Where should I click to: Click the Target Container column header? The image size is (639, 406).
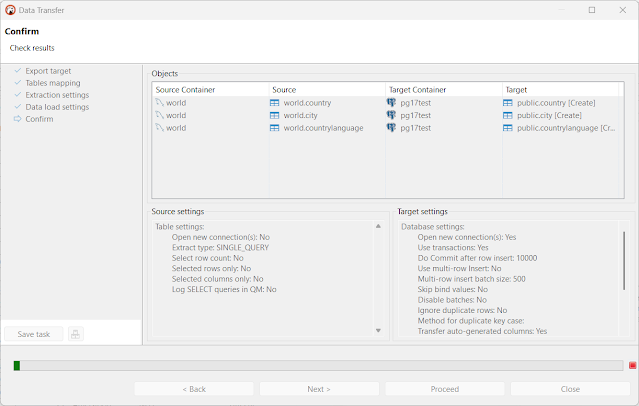[x=443, y=90]
